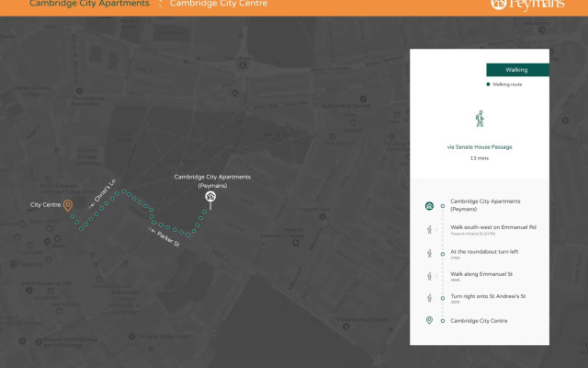Open the via Senate House Passage route

(480, 147)
